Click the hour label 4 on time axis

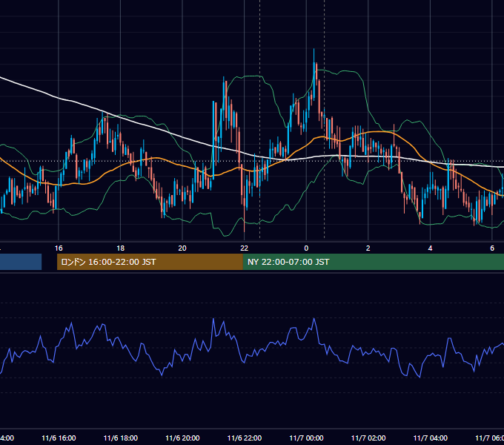(430, 248)
